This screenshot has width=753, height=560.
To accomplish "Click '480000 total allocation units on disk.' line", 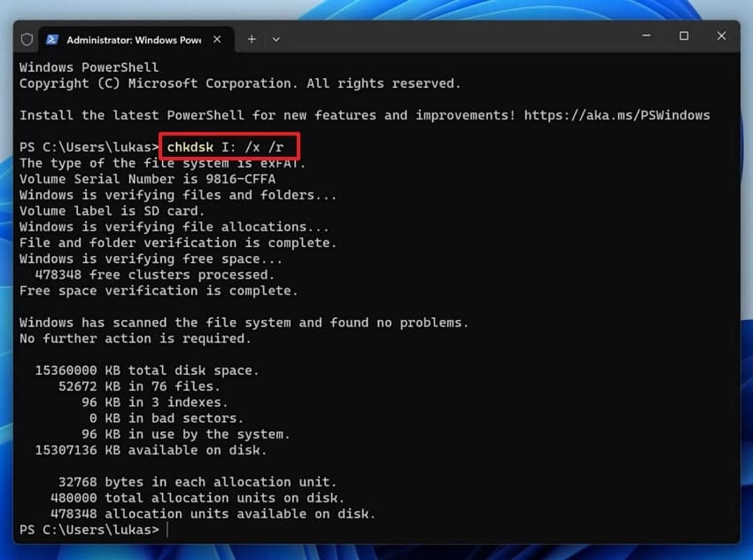I will click(x=198, y=498).
